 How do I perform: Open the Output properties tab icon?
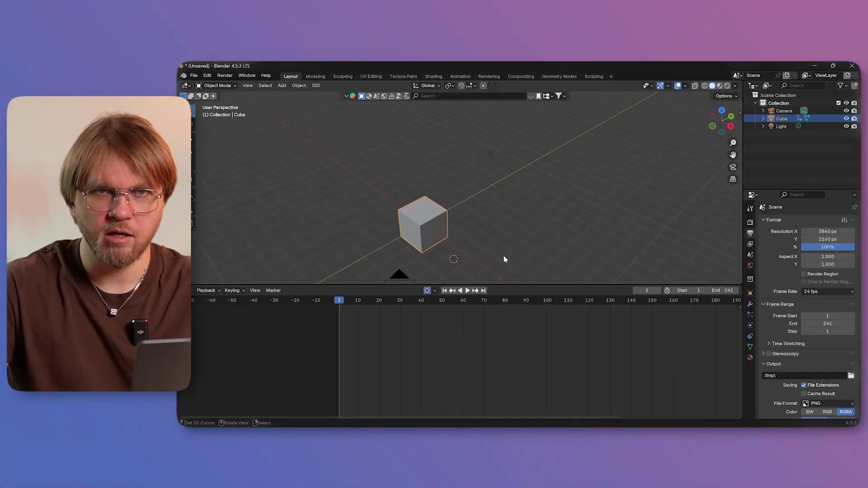coord(750,233)
